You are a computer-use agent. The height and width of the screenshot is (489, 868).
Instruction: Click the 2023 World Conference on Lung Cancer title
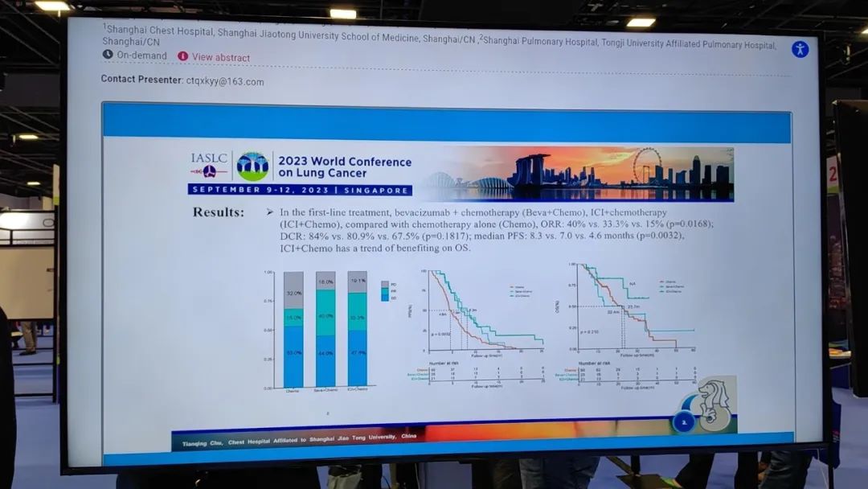click(344, 167)
